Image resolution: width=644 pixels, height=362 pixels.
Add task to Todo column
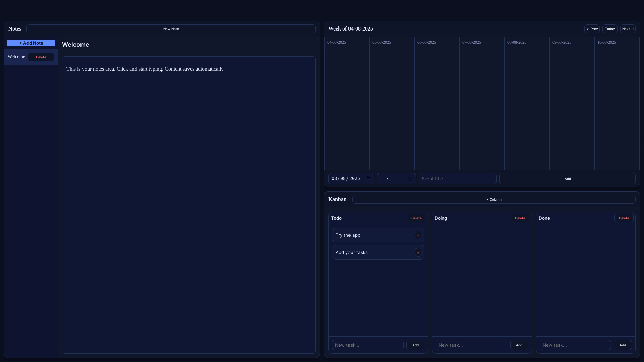coord(415,345)
